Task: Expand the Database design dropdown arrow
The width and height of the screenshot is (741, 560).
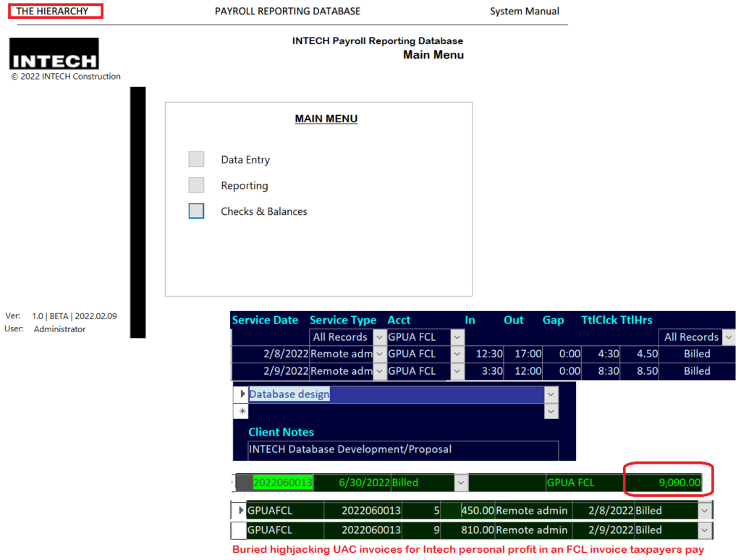Action: pos(551,394)
